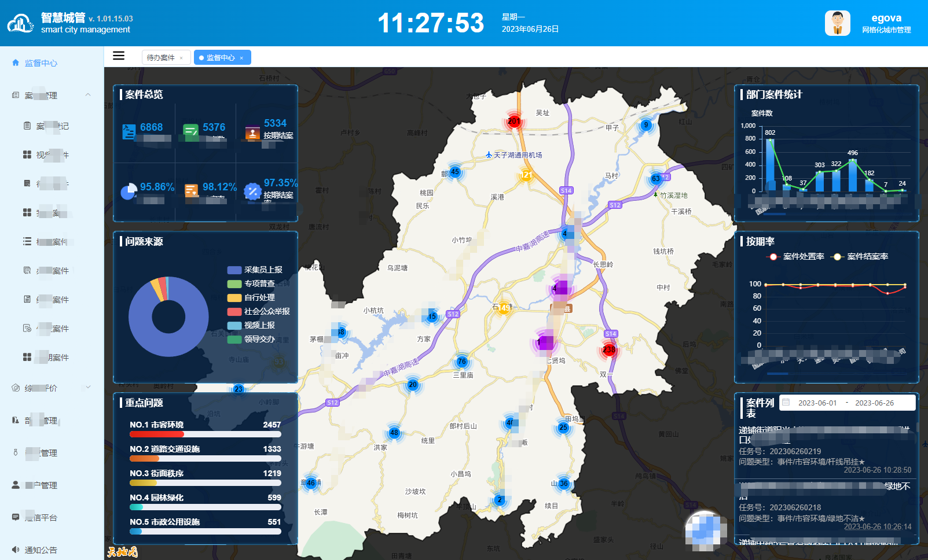
Task: Click the red map cluster marker 201
Action: [513, 121]
